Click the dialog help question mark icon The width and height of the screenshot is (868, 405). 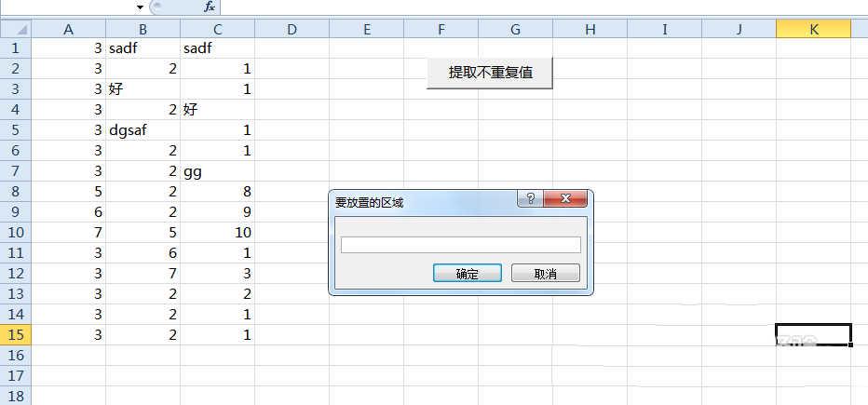(x=529, y=199)
